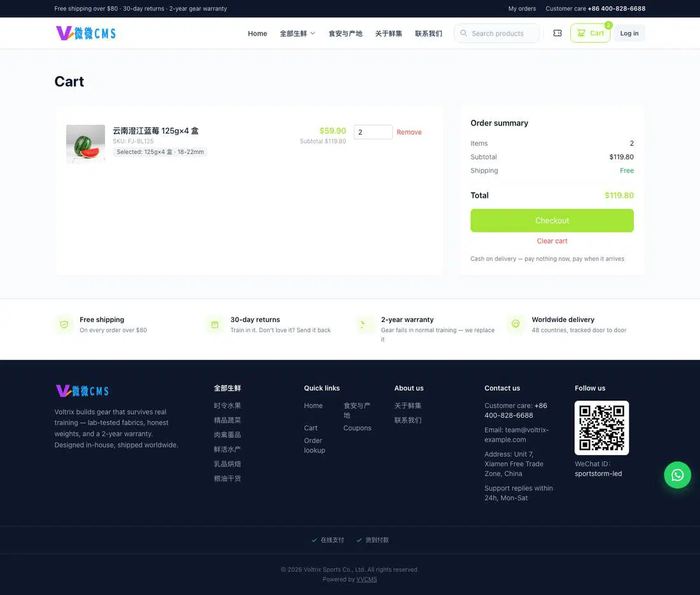This screenshot has width=700, height=595.
Task: Remove the 云南澄江蓝莓 item from cart
Action: (x=409, y=132)
